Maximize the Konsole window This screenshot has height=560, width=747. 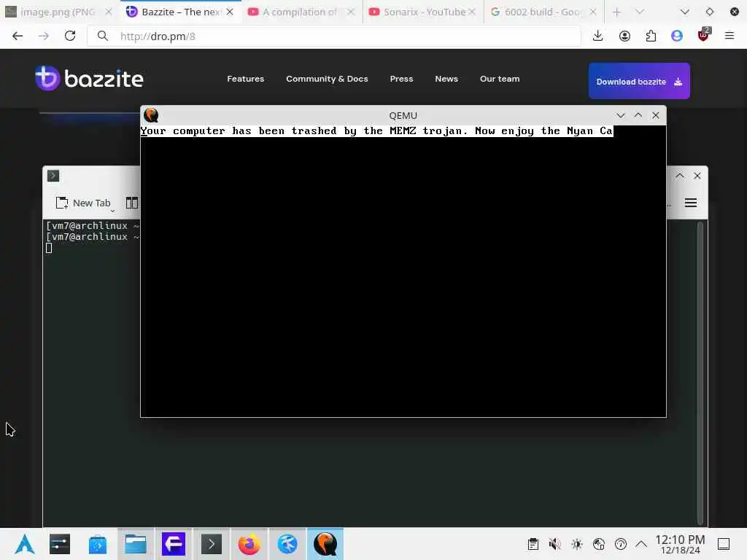pyautogui.click(x=680, y=176)
